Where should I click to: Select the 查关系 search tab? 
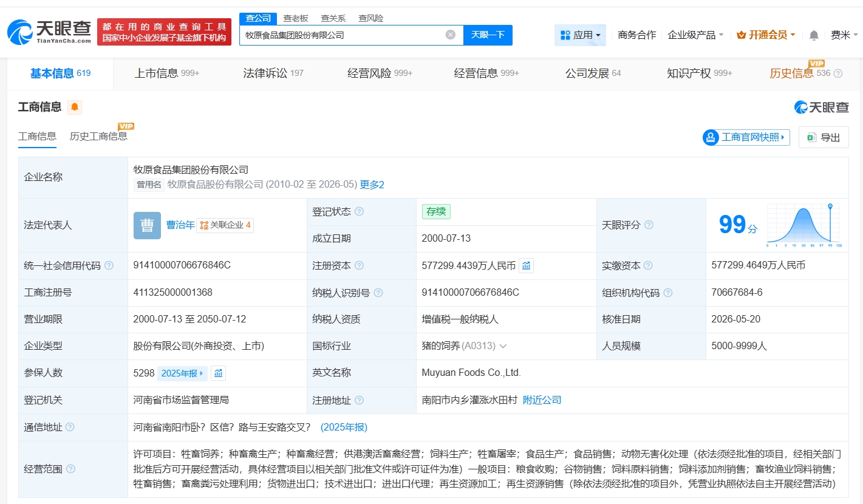pos(333,18)
